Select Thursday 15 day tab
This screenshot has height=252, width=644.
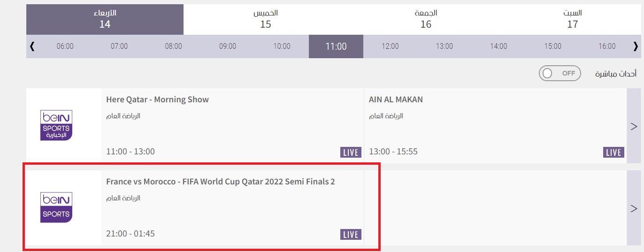[266, 19]
